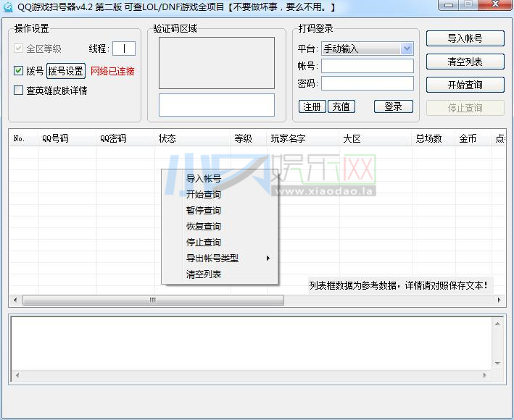Click the 注册 button
514x420 pixels.
pos(312,106)
